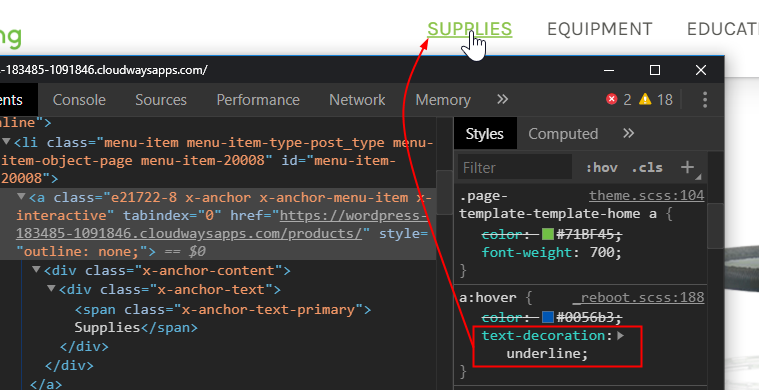Collapse the x-anchor-content div node
759x390 pixels.
pos(36,270)
